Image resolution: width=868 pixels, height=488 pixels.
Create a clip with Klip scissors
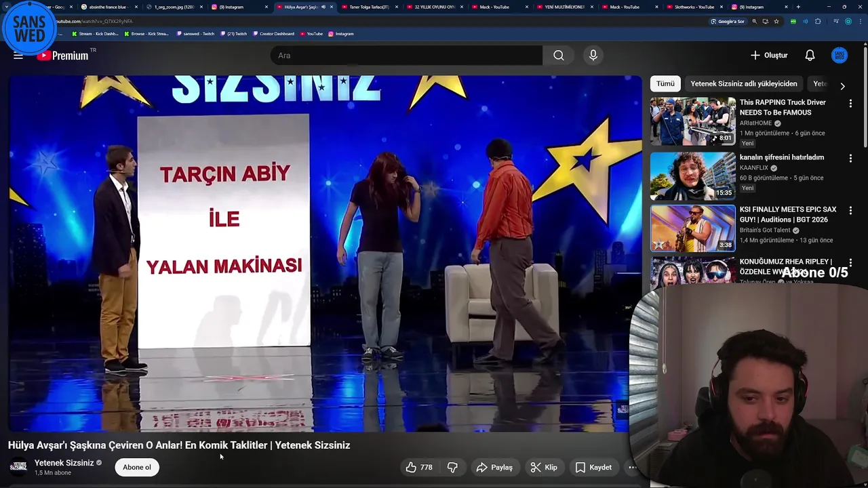544,467
